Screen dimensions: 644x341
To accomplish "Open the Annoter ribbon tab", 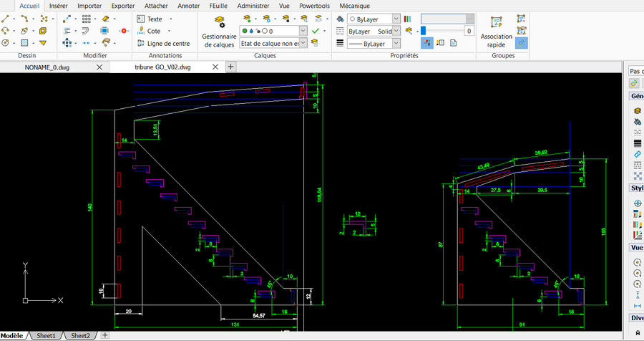I will pos(189,5).
